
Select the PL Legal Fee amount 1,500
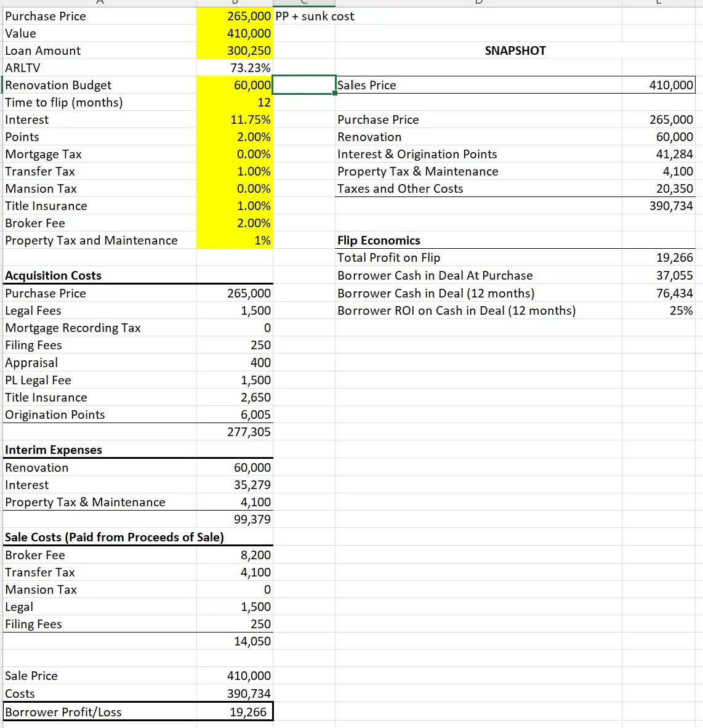coord(235,380)
